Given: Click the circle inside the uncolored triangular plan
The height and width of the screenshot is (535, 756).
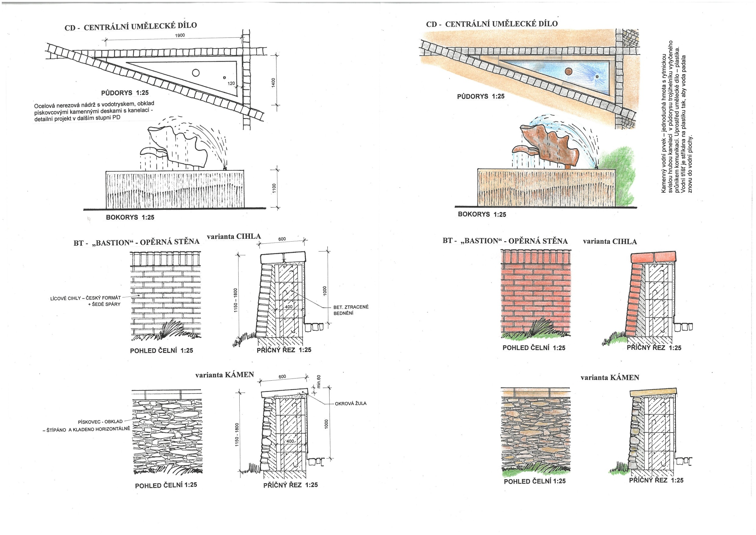Looking at the screenshot, I should coord(196,73).
